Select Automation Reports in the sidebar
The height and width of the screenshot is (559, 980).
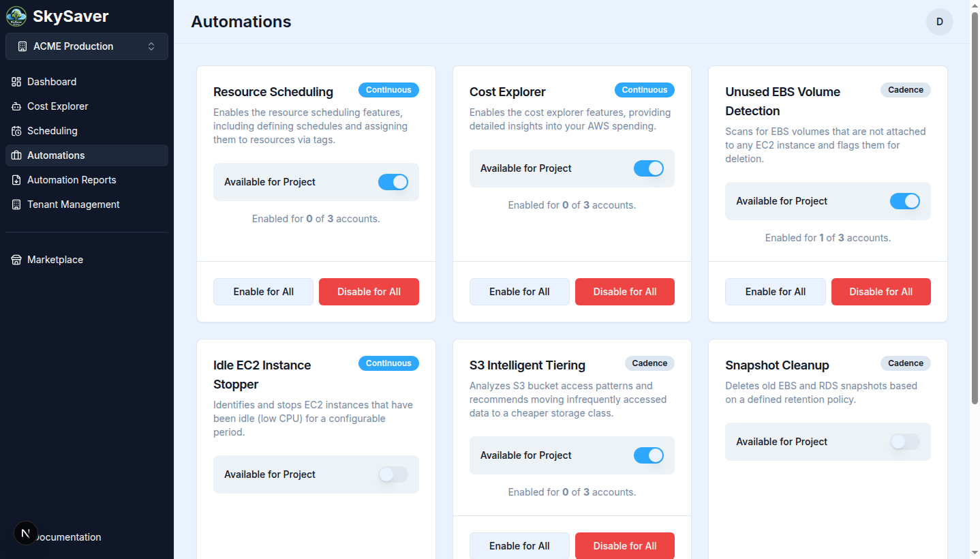pyautogui.click(x=72, y=179)
